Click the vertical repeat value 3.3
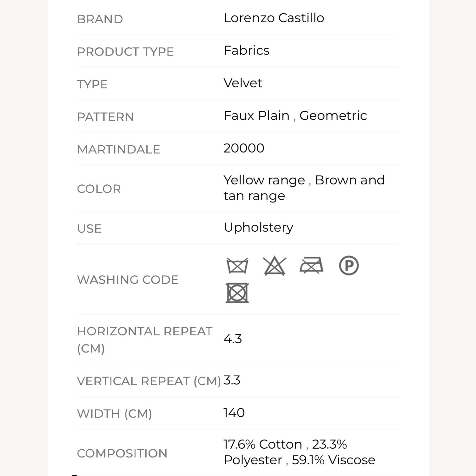Image resolution: width=476 pixels, height=476 pixels. [232, 380]
